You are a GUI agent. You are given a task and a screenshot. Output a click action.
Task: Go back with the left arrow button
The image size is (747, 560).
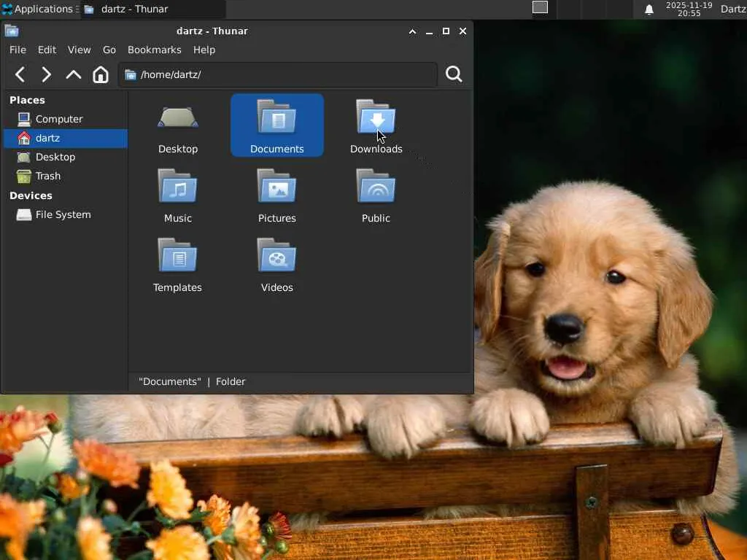(20, 74)
